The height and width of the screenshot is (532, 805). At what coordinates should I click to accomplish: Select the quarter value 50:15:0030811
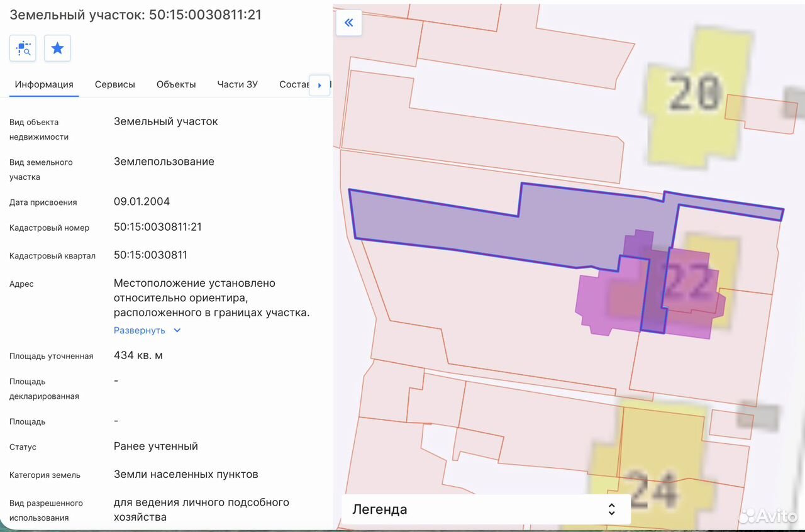pos(150,255)
